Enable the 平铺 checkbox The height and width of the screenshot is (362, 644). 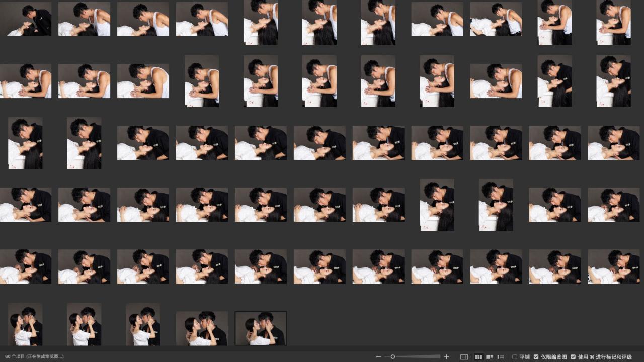pos(515,357)
